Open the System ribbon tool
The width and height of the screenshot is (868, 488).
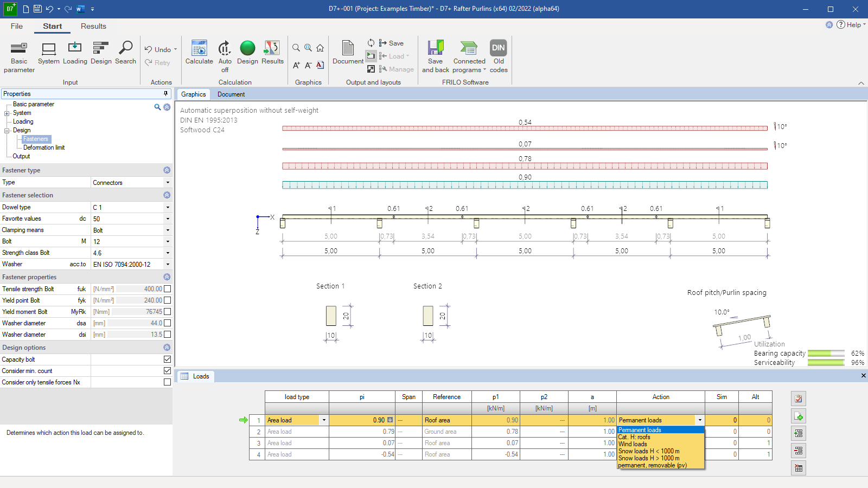(x=49, y=53)
